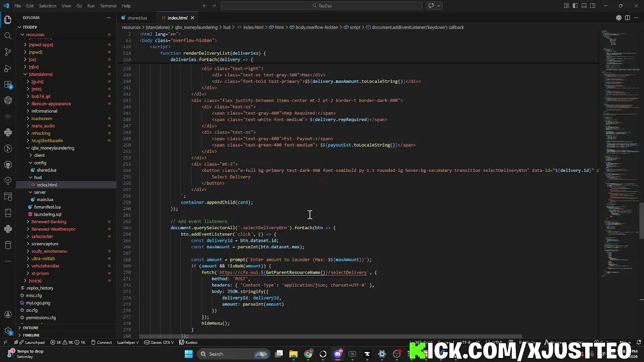Viewport: 644px width, 362px height.
Task: Go forward using title bar arrow
Action: pos(214,6)
